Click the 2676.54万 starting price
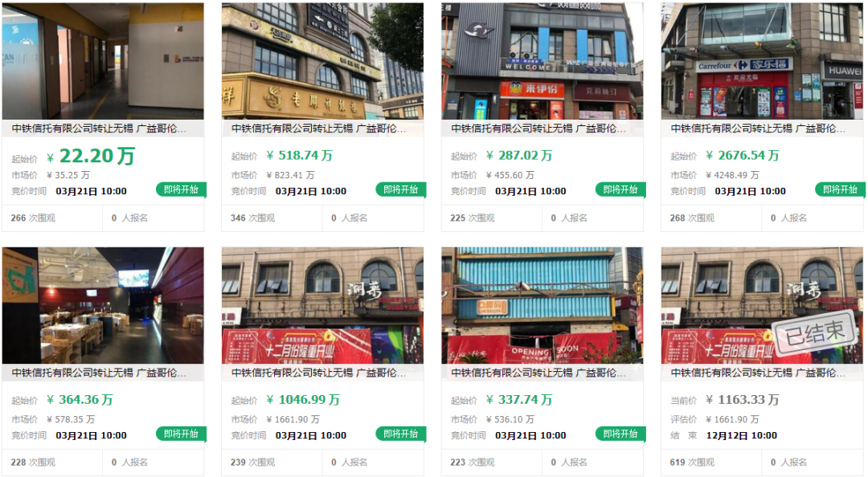This screenshot has width=868, height=477. point(743,156)
